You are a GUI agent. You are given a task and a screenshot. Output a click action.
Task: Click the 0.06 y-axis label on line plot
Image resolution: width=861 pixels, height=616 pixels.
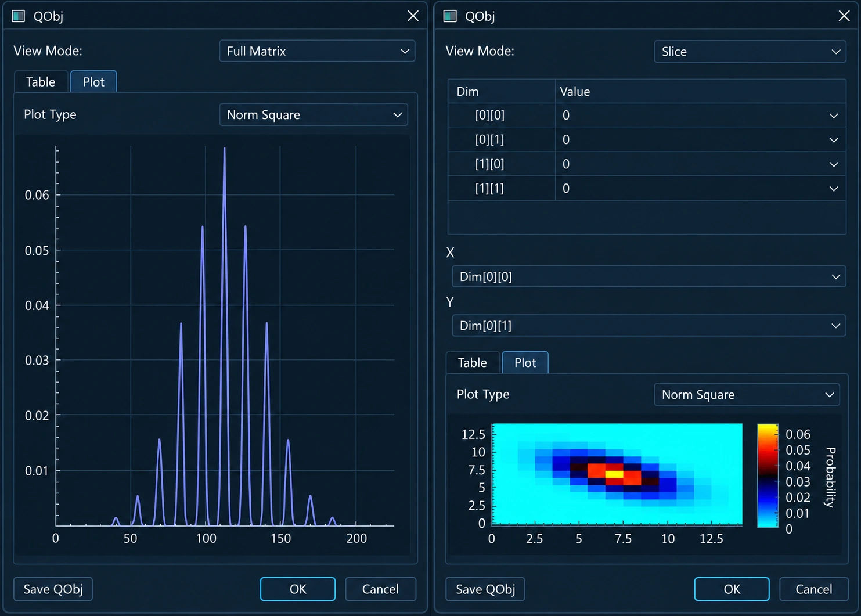point(37,195)
